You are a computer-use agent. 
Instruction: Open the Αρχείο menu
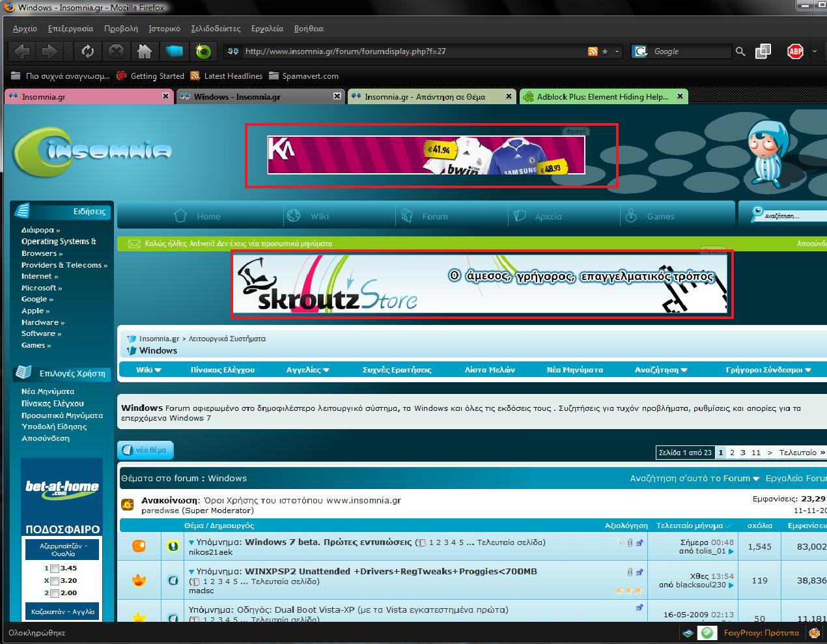coord(25,29)
